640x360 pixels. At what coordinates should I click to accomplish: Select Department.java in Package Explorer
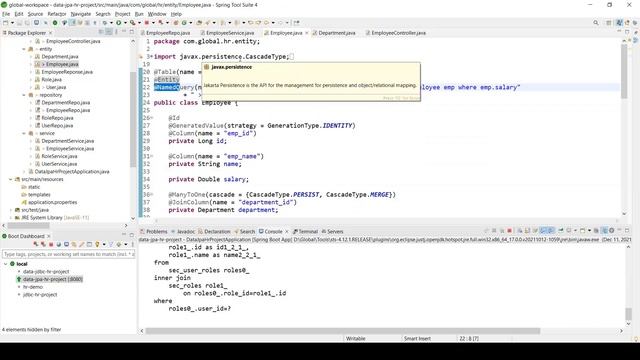coord(60,57)
